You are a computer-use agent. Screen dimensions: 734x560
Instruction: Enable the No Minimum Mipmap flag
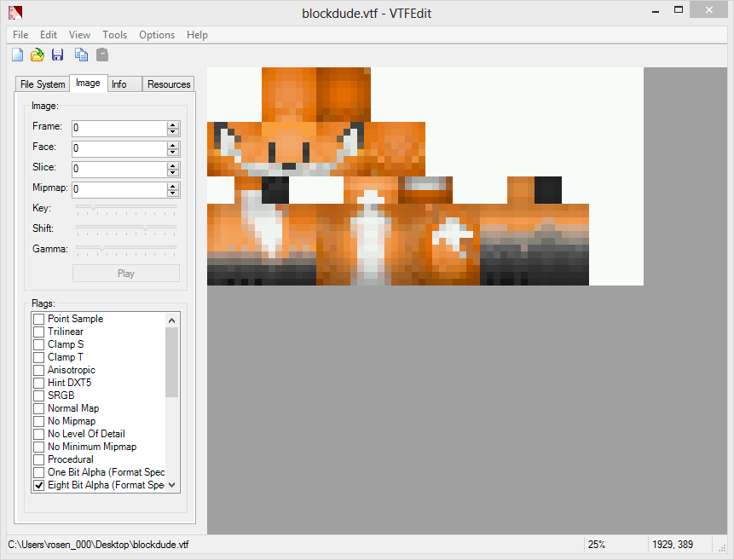(39, 447)
